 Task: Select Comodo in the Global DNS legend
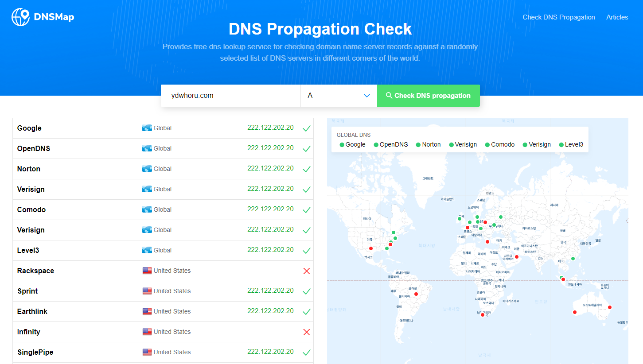(x=500, y=144)
